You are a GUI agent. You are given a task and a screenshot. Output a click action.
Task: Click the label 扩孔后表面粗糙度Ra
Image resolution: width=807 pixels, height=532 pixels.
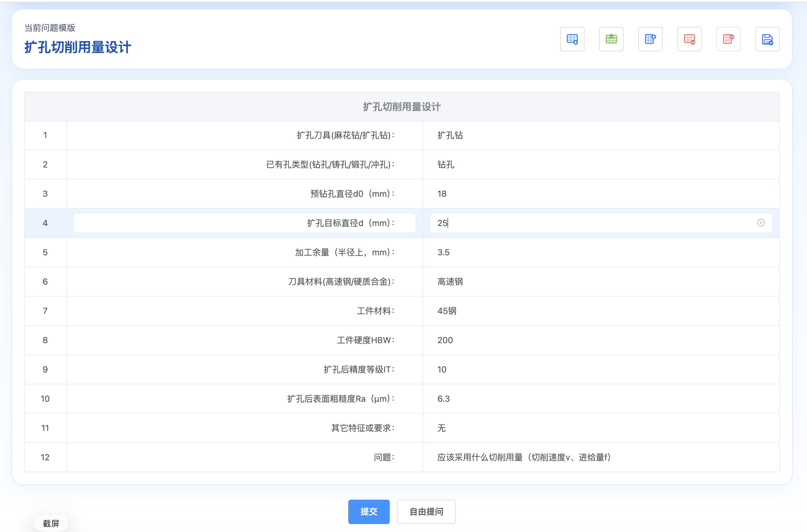[341, 399]
